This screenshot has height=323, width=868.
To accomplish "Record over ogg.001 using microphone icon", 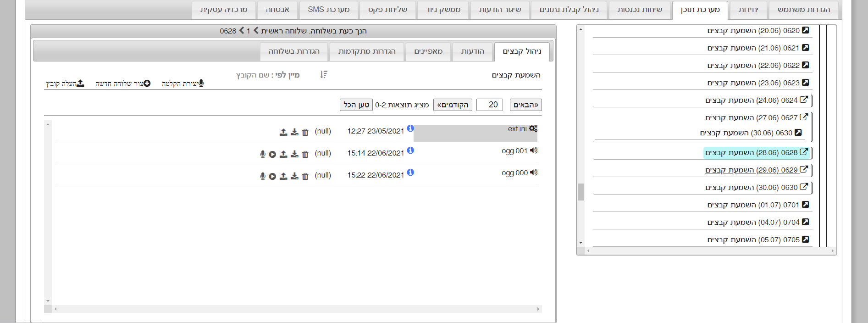I will pyautogui.click(x=263, y=154).
